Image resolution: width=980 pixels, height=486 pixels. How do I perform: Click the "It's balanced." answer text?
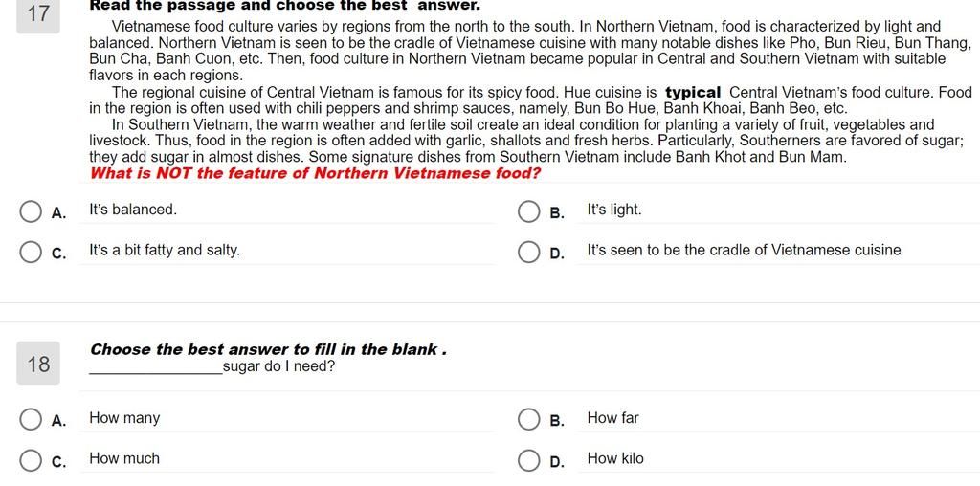point(133,210)
